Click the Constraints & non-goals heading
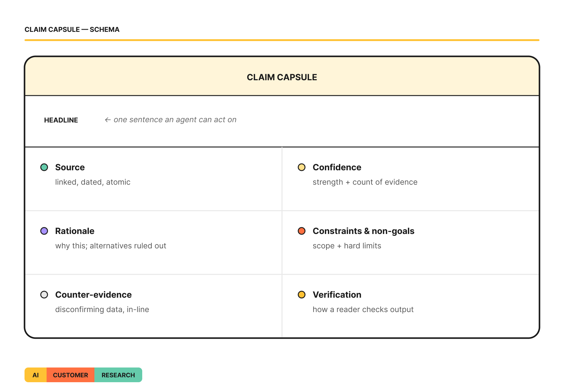 tap(364, 231)
